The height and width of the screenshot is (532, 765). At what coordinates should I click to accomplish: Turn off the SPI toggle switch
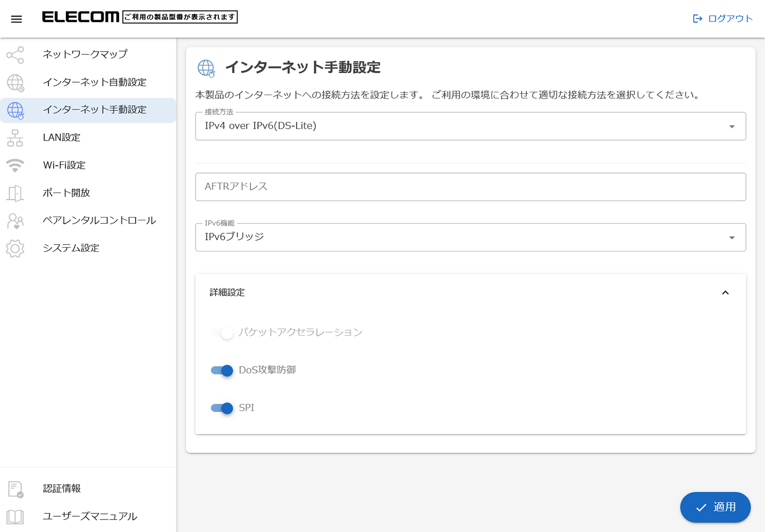(222, 408)
